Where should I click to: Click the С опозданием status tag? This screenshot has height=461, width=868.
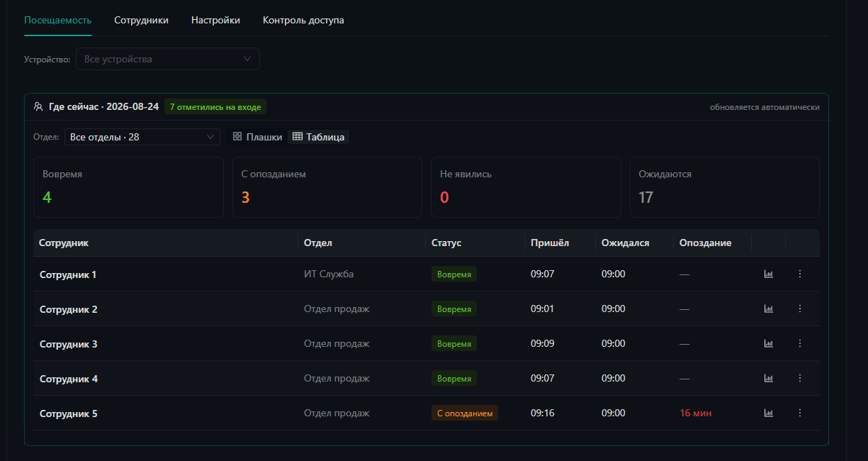pos(465,413)
